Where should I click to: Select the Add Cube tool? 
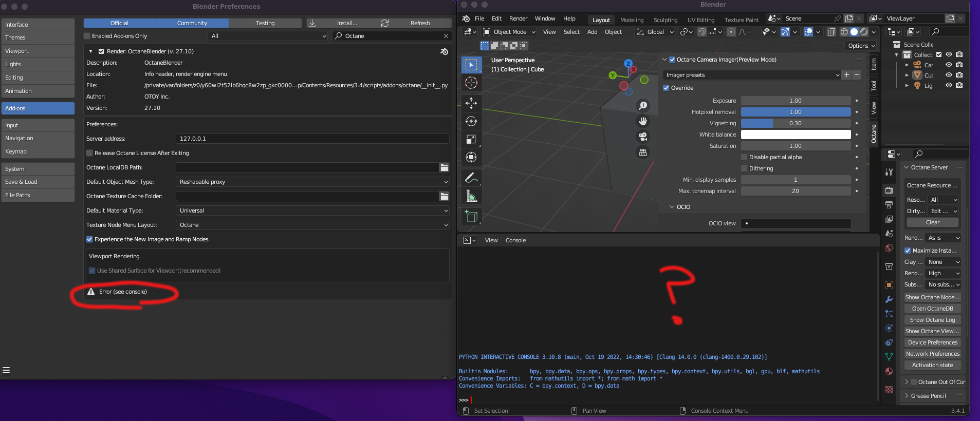(471, 216)
